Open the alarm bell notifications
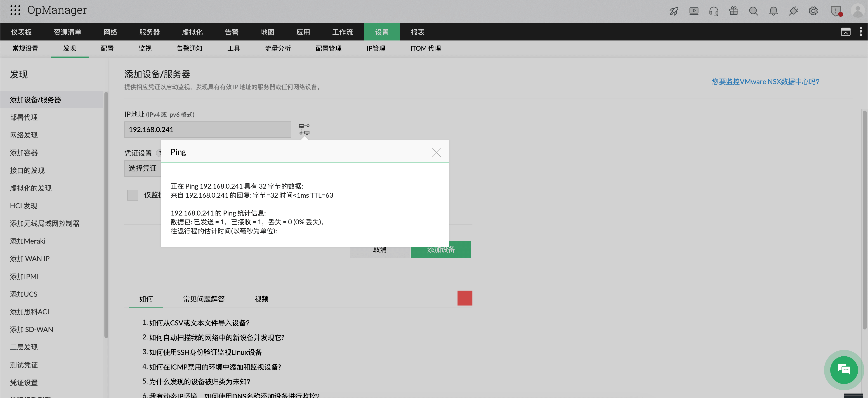868x398 pixels. pos(773,11)
